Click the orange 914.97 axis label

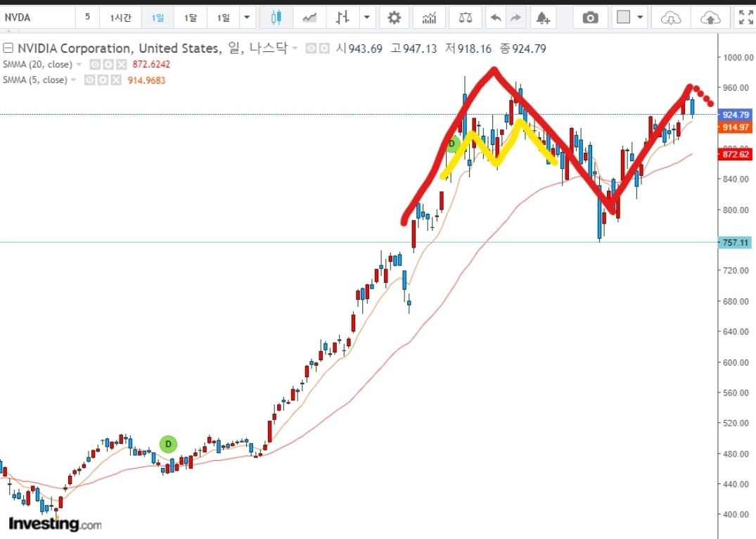pos(736,127)
